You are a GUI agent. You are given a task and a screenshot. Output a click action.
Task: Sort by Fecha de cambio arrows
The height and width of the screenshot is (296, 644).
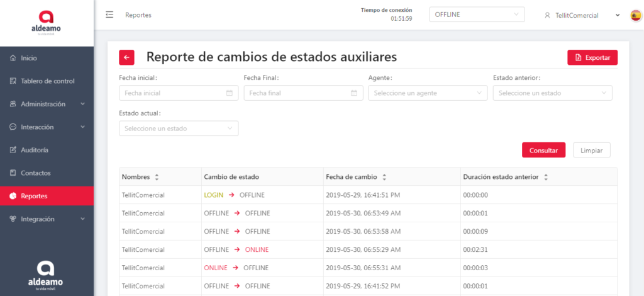click(x=384, y=177)
